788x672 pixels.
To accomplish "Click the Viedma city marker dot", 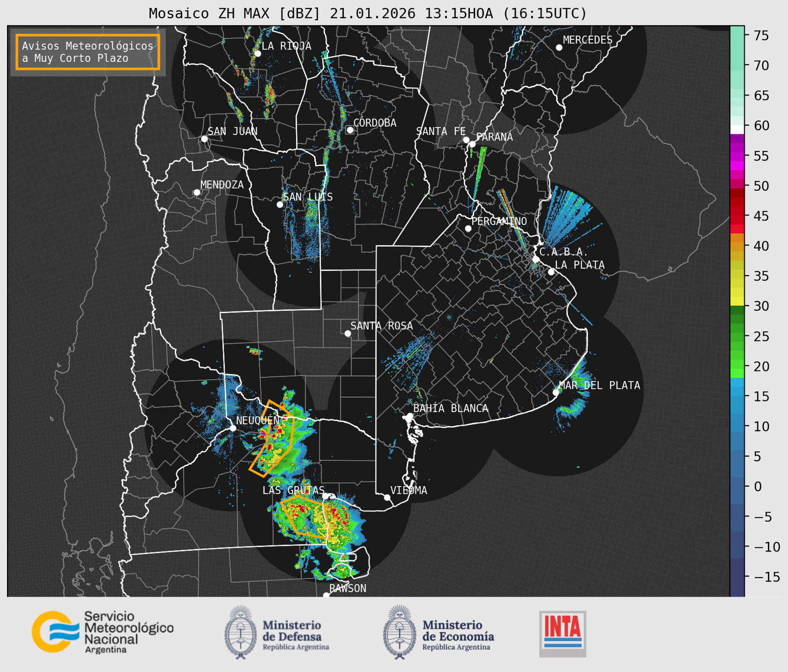I will pyautogui.click(x=387, y=497).
